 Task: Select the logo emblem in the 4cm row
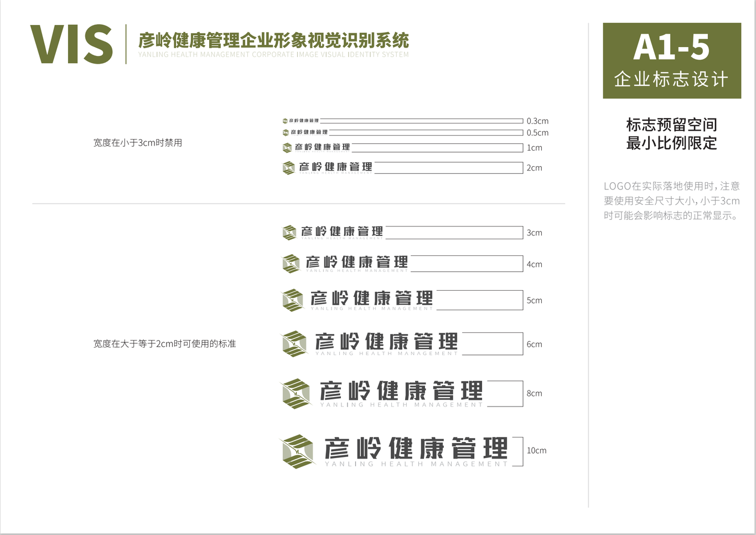291,264
